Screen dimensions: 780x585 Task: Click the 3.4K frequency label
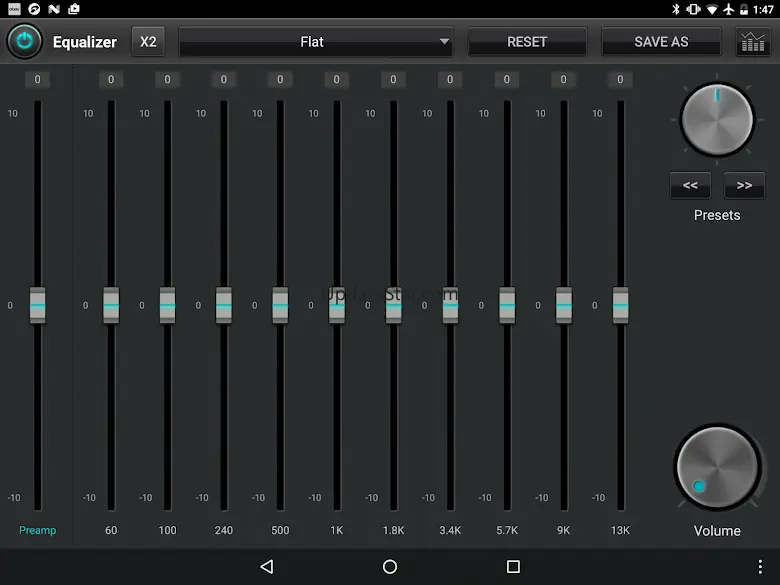click(x=450, y=530)
